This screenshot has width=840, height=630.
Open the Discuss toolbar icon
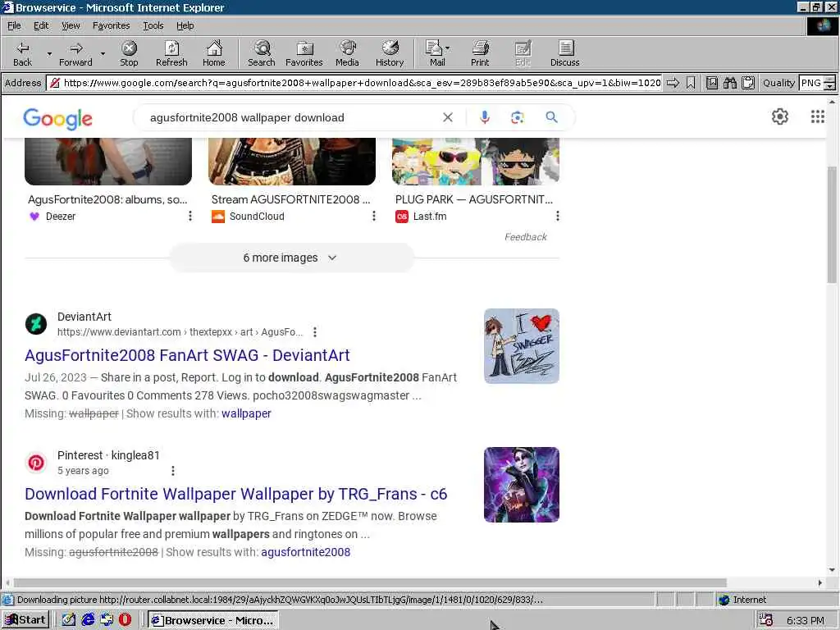[x=564, y=53]
